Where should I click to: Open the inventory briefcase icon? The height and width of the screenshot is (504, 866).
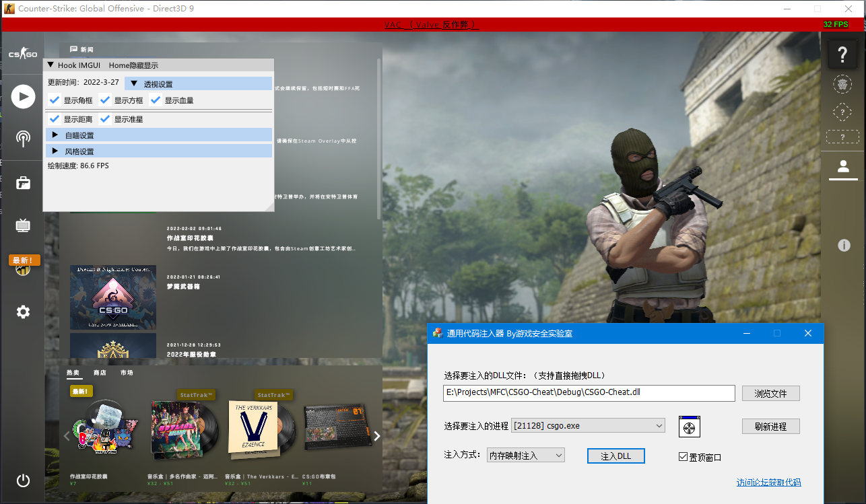point(23,182)
